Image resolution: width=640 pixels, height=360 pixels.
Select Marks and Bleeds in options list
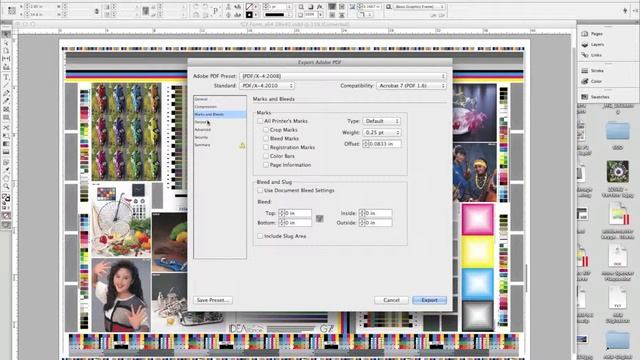220,115
